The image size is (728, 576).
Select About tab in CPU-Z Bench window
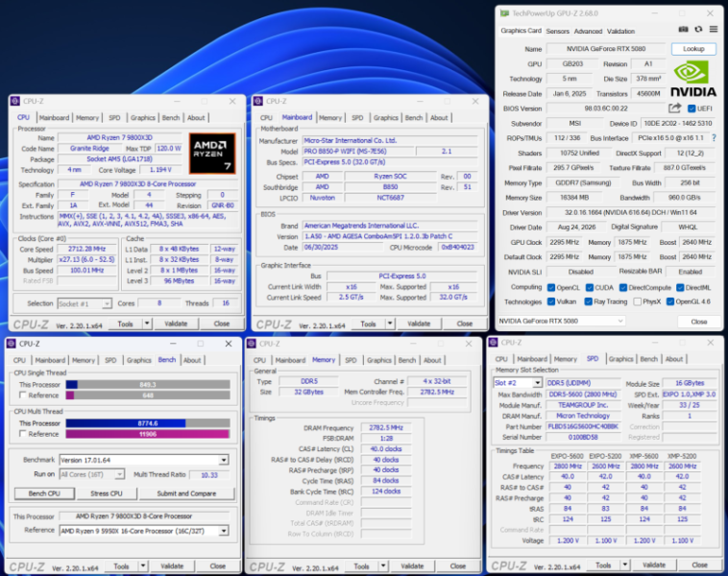[192, 360]
